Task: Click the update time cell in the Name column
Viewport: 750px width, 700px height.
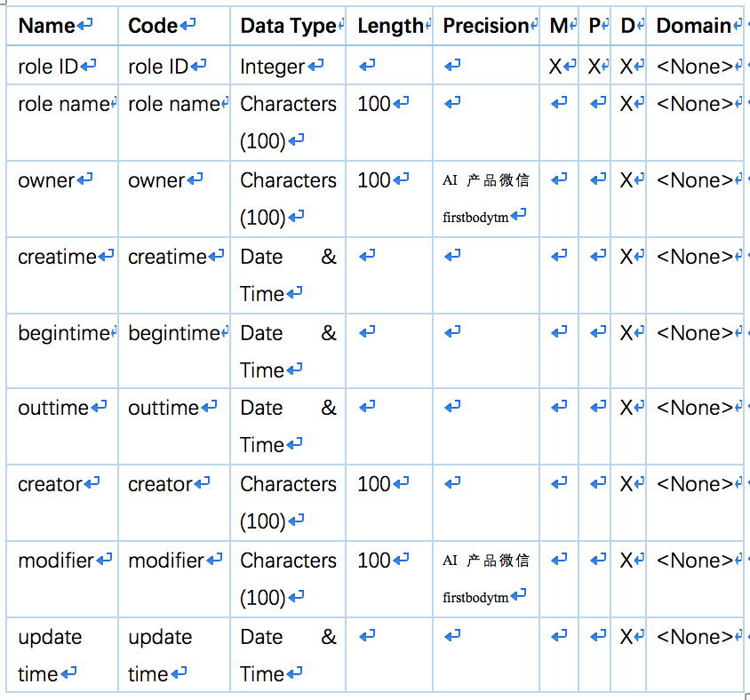Action: click(x=62, y=655)
